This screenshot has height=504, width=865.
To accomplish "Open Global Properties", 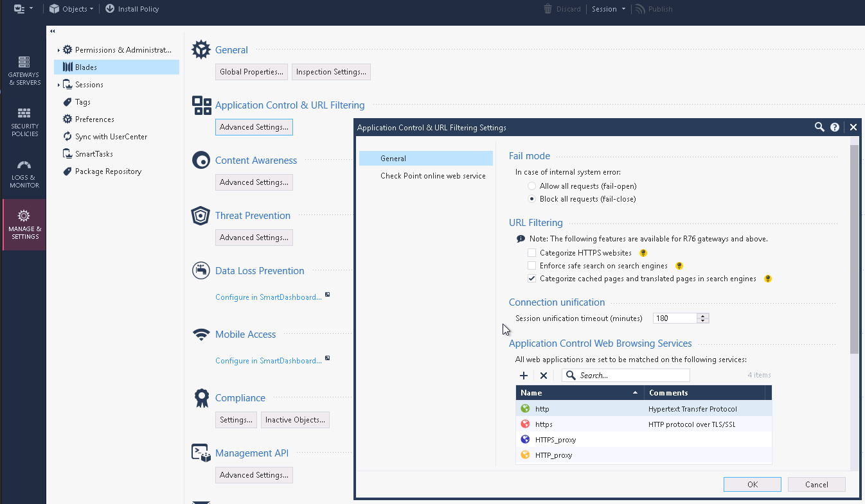I will click(251, 72).
